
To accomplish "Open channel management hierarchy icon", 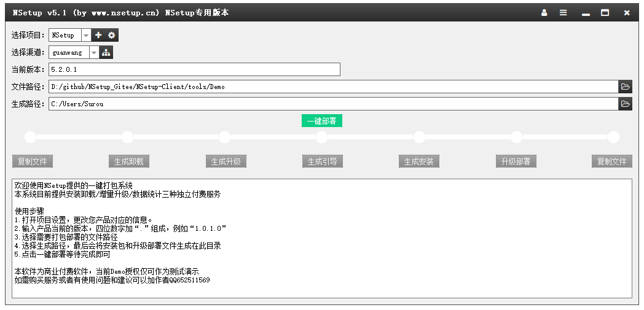I will (x=106, y=53).
